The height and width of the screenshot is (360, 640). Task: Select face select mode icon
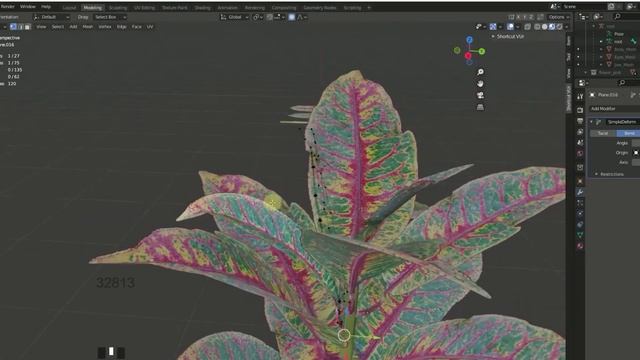(x=27, y=27)
